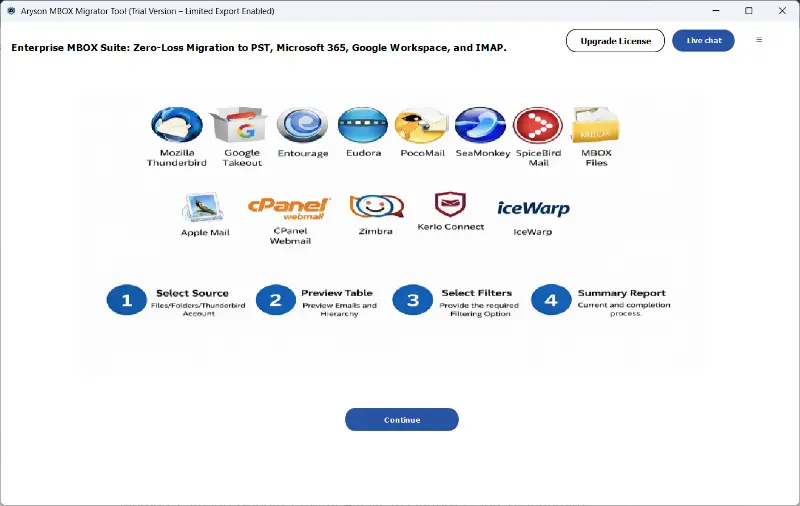
Task: Click the "SpiceBird Mail" label text
Action: (x=538, y=158)
